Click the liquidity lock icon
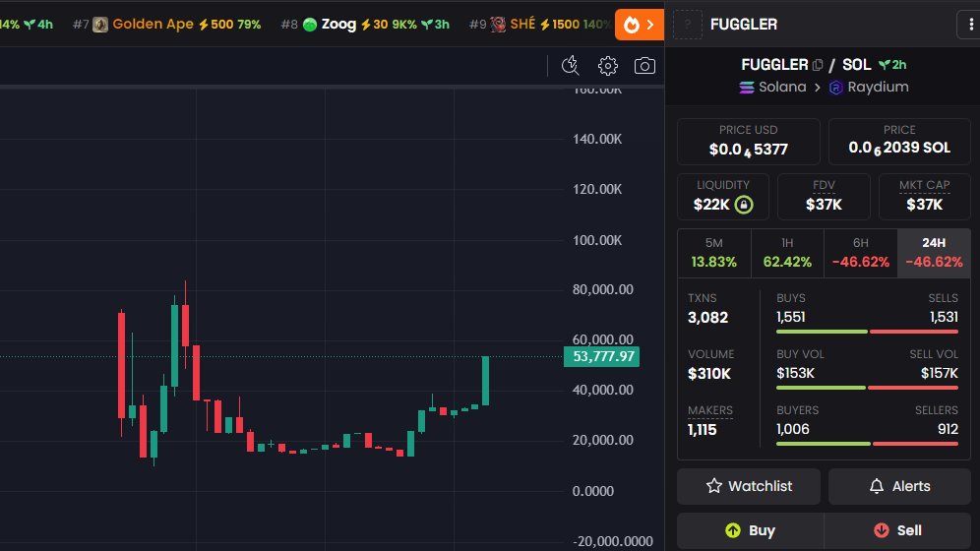This screenshot has width=980, height=551. 744,205
